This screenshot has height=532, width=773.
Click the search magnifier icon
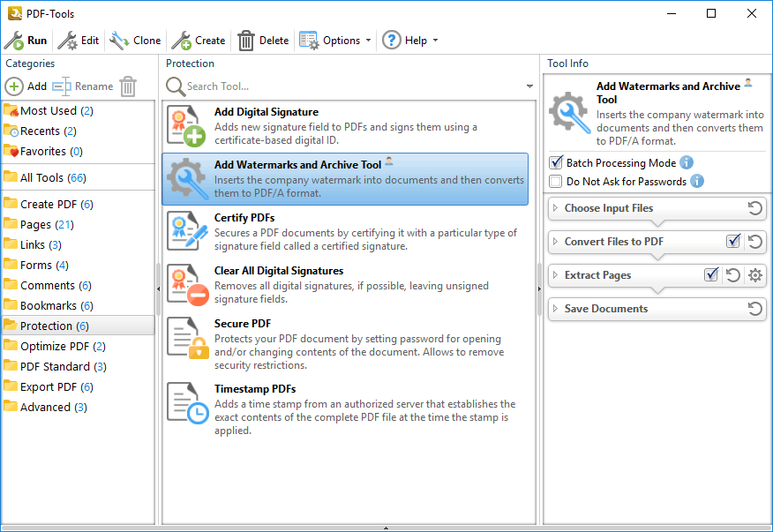175,86
